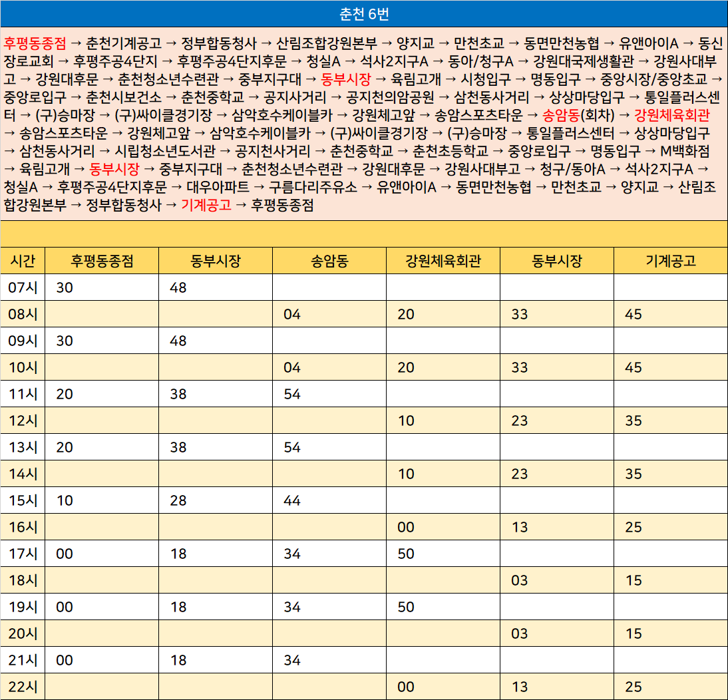728x700 pixels.
Task: Click the 시립청소년도서관 stop name
Action: pyautogui.click(x=165, y=151)
